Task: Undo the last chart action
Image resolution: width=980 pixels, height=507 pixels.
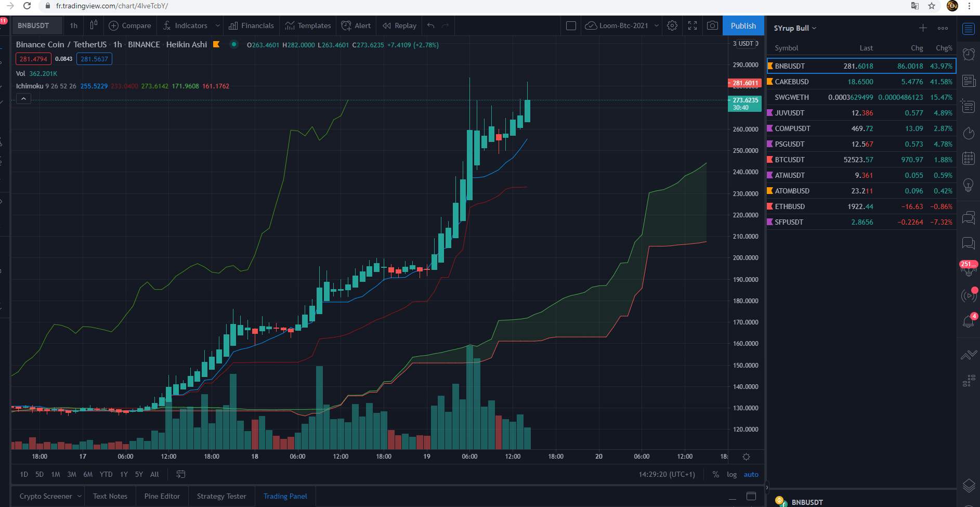Action: point(430,25)
